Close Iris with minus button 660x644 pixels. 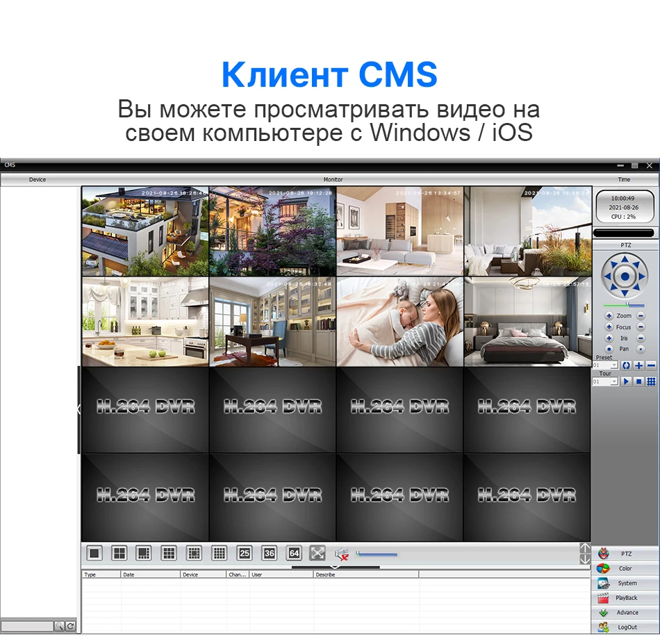point(641,338)
